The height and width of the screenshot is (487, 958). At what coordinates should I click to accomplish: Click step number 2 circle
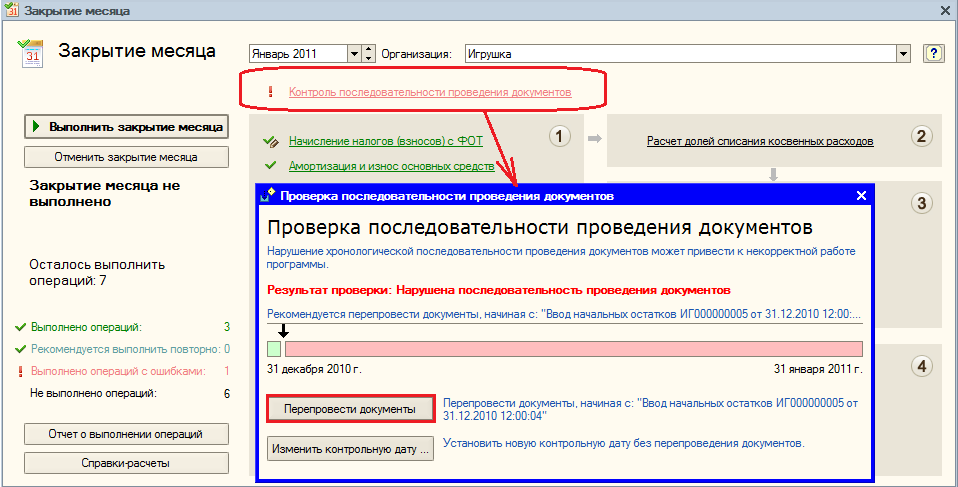click(x=921, y=136)
